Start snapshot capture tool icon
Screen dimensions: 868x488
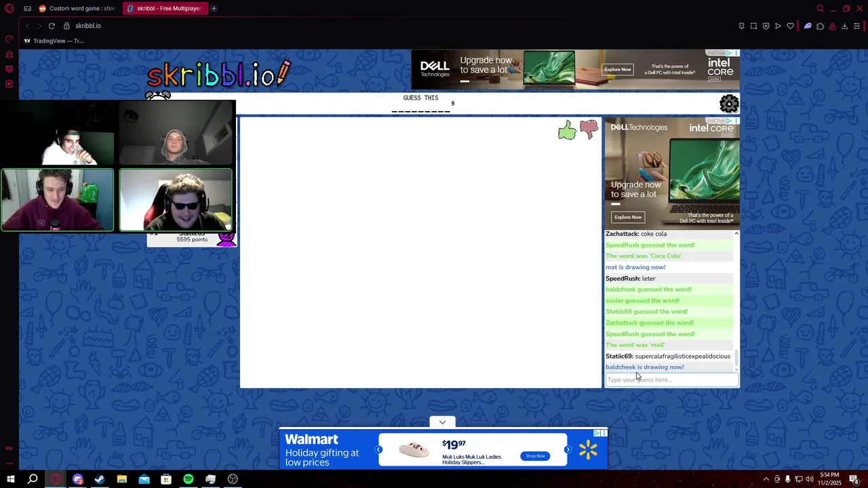pos(753,26)
